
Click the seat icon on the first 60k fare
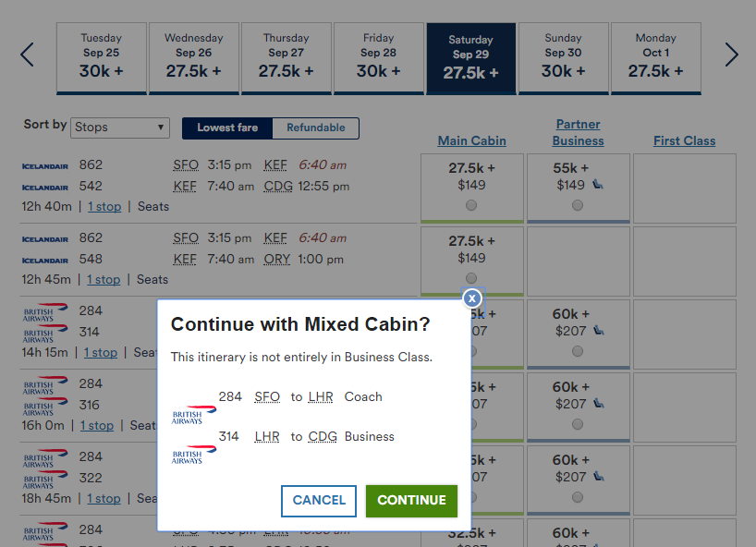tap(599, 331)
